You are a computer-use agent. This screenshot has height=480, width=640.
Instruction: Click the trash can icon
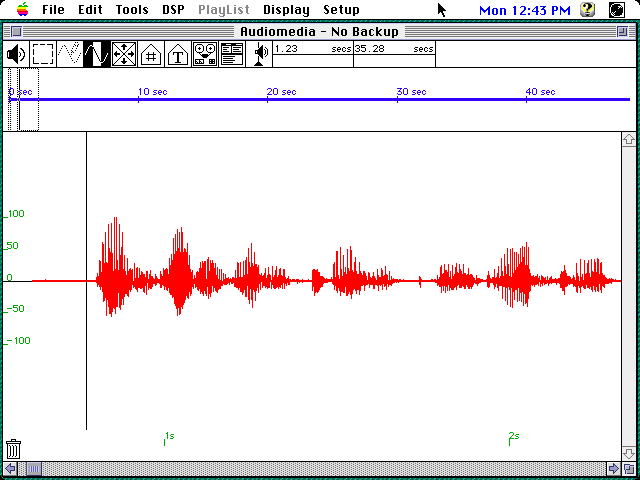pyautogui.click(x=13, y=449)
